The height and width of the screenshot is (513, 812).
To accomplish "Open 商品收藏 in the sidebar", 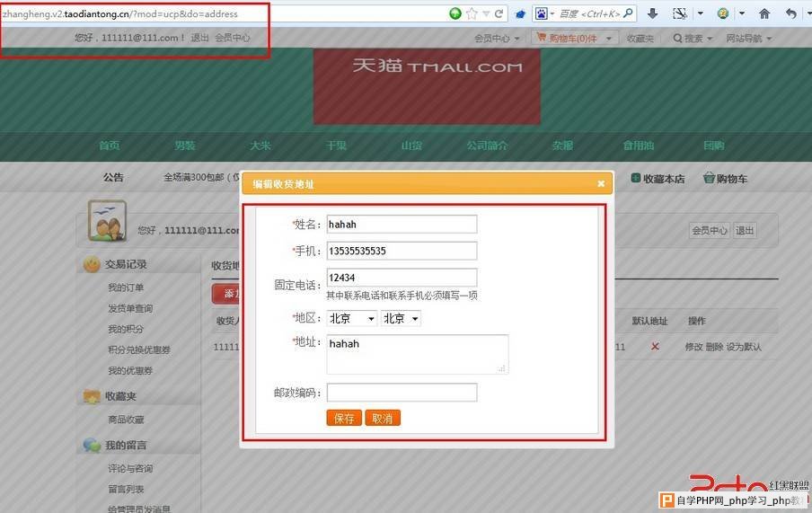I will tap(126, 420).
